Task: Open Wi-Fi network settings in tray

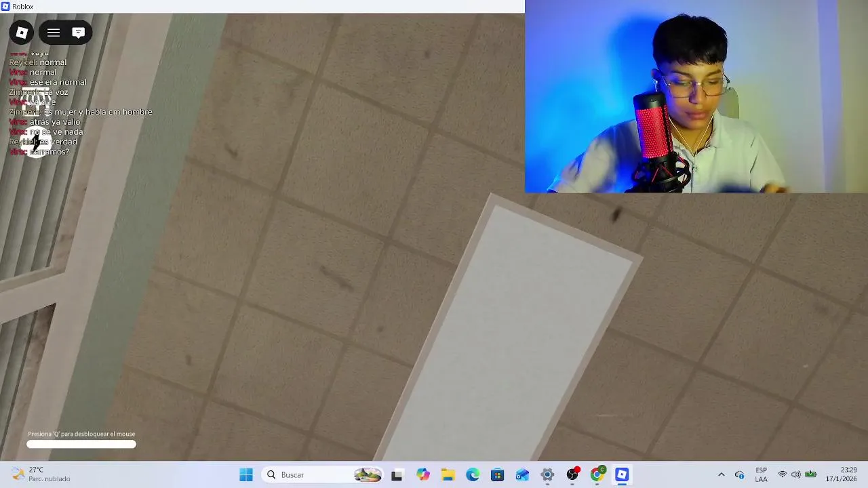Action: [x=783, y=474]
